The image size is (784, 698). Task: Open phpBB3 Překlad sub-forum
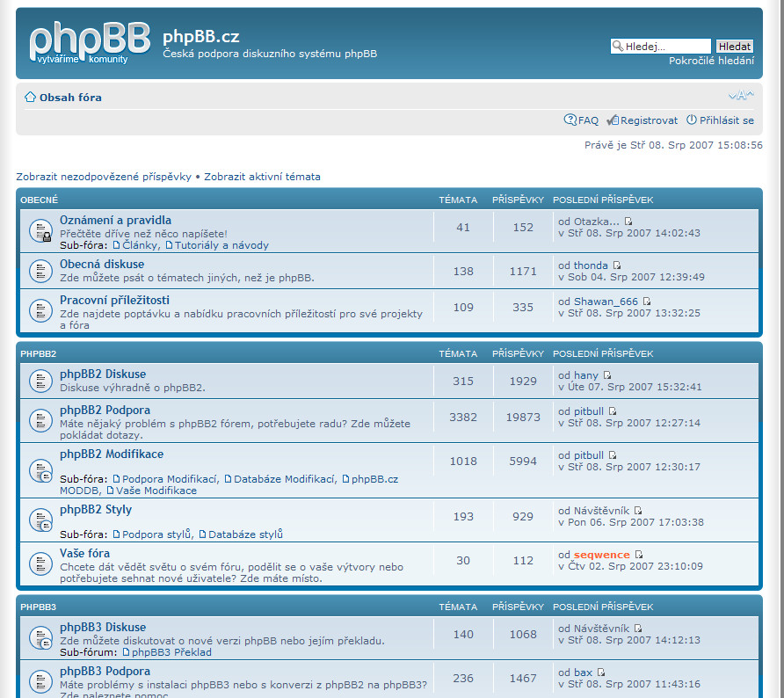coord(171,652)
